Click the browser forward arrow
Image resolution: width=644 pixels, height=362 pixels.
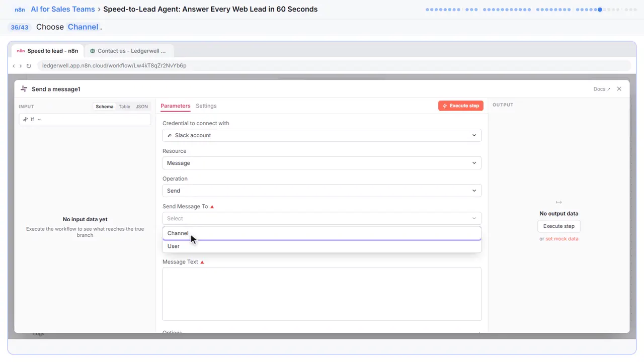click(x=21, y=66)
